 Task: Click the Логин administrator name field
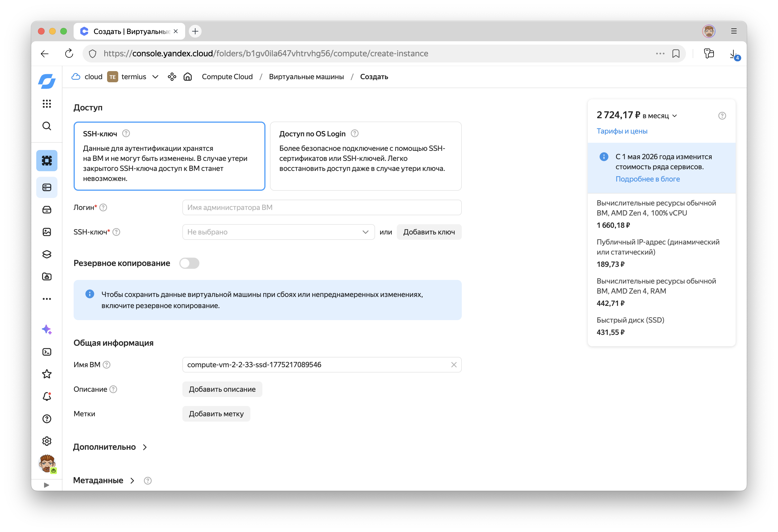[x=321, y=207]
